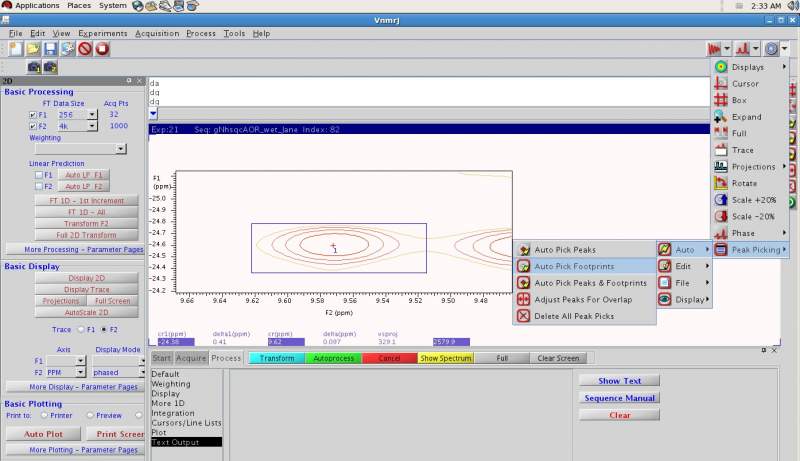800x461 pixels.
Task: Open the Acquisition menu
Action: (157, 33)
